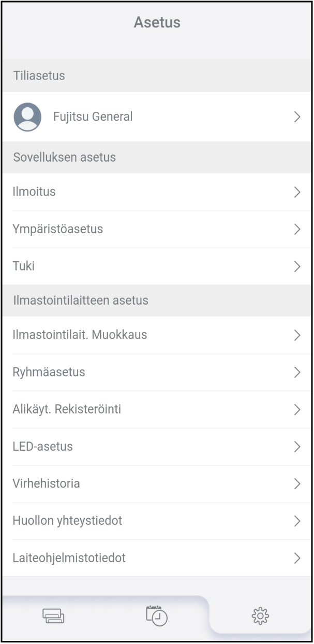314x644 pixels.
Task: Open Ryhmäasetus group settings
Action: pyautogui.click(x=157, y=373)
